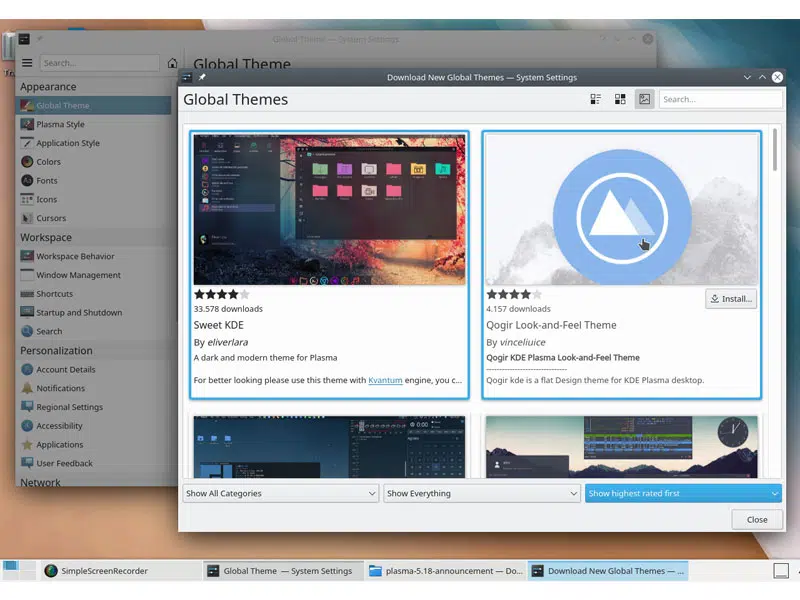Screen dimensions: 800x600
Task: Toggle the preview images view mode button
Action: (644, 99)
